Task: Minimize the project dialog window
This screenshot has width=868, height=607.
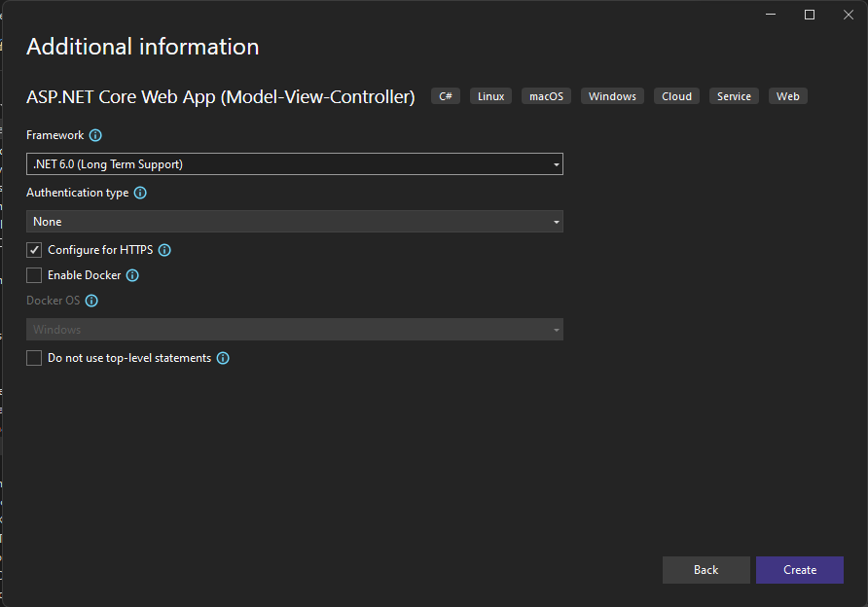Action: 771,15
